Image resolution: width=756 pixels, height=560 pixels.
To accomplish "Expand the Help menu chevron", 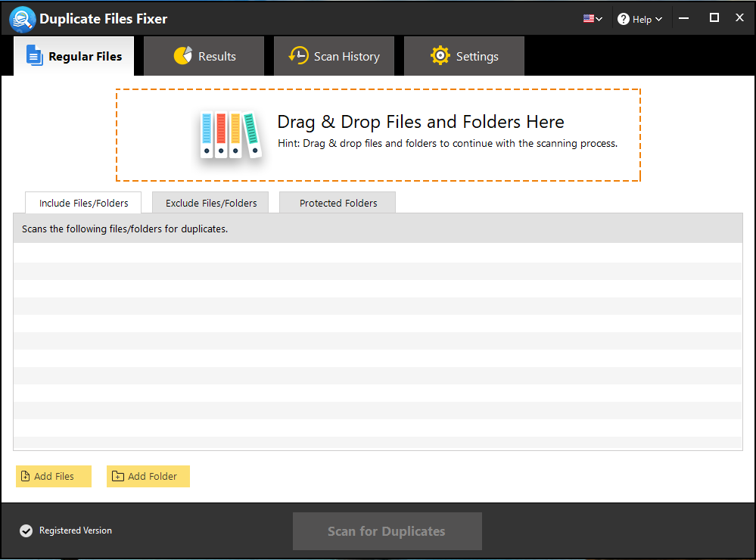I will 658,18.
